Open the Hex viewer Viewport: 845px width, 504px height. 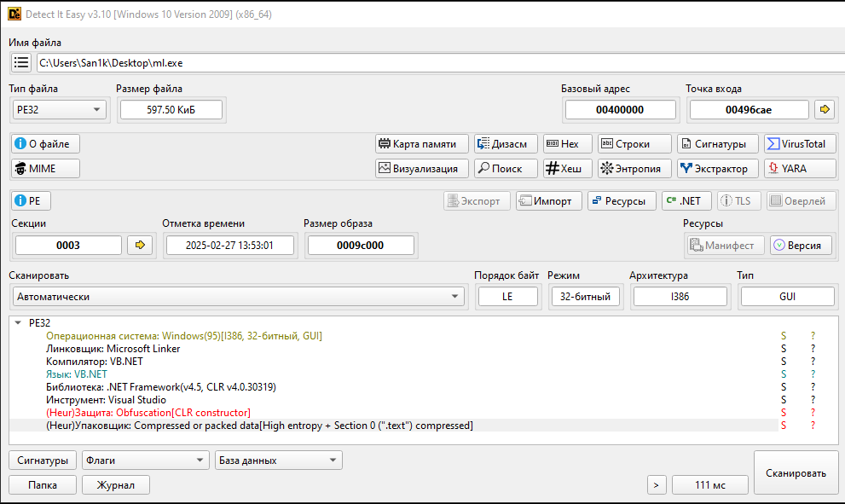pyautogui.click(x=567, y=143)
